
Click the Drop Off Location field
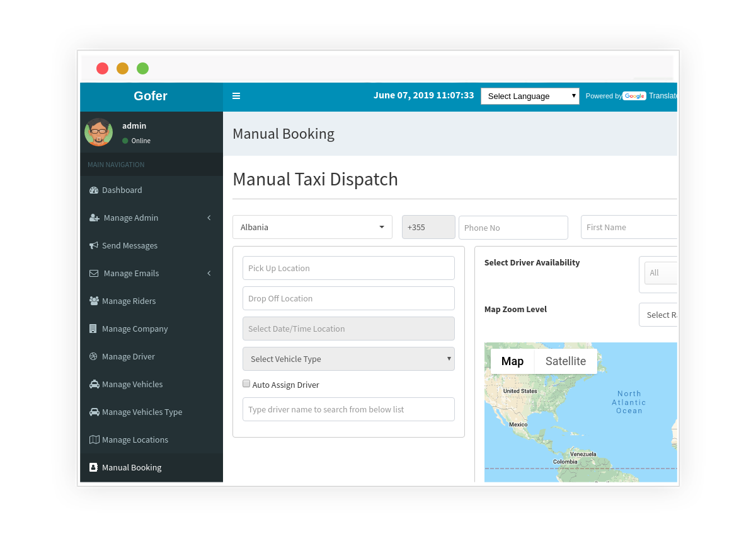(x=348, y=298)
